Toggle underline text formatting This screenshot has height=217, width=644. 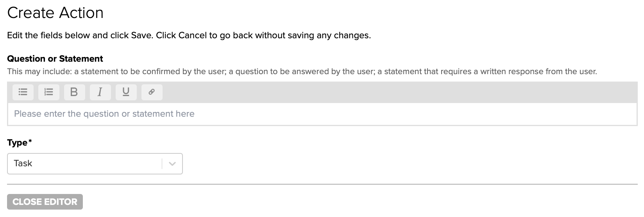(x=126, y=92)
